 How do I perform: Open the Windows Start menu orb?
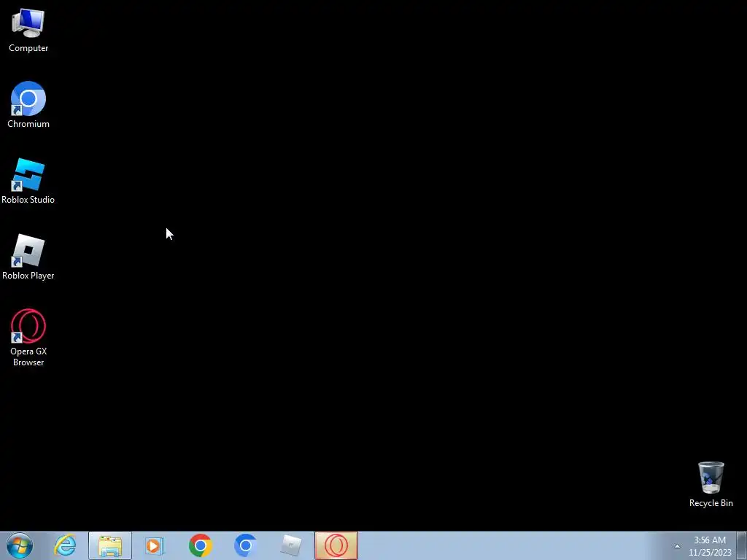tap(20, 545)
